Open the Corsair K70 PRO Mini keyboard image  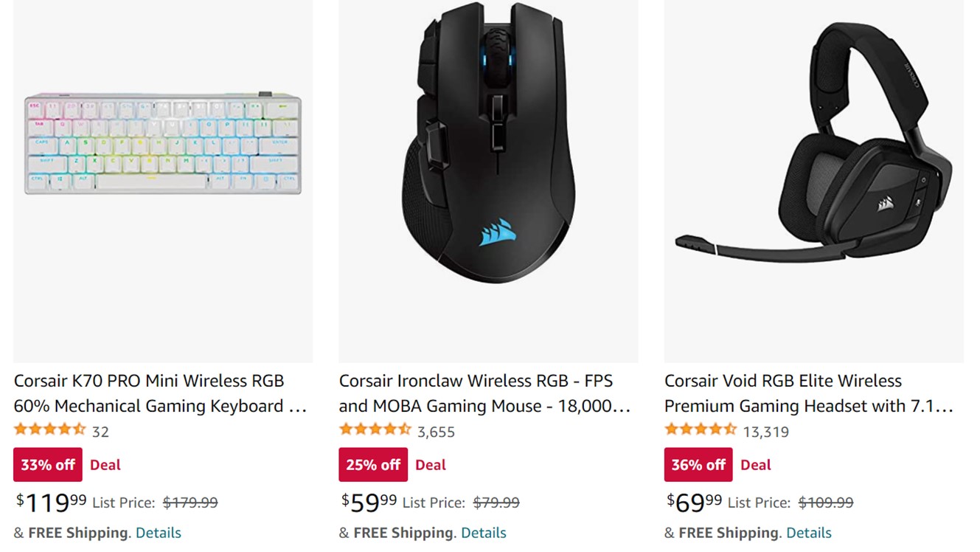pyautogui.click(x=163, y=144)
